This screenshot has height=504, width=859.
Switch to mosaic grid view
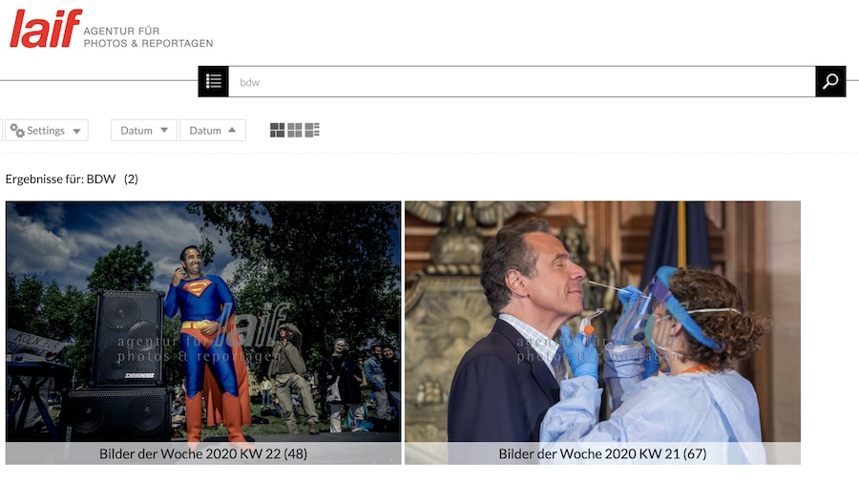277,131
